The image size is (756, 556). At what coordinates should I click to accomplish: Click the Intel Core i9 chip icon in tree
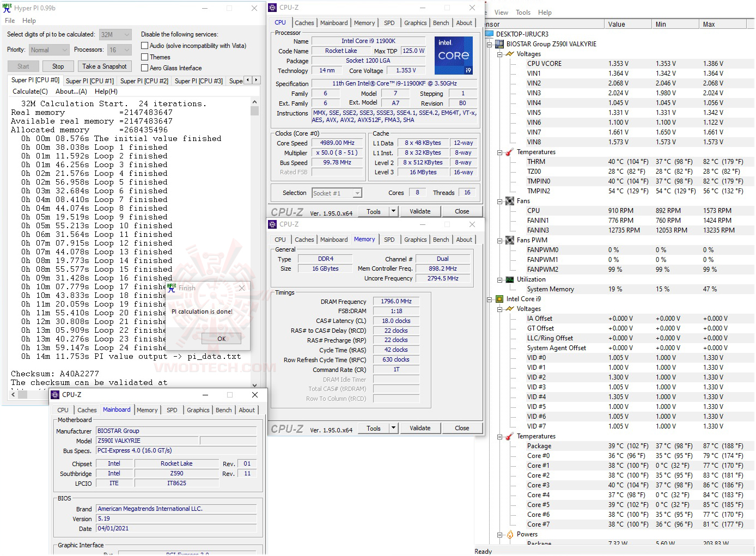[x=499, y=299]
